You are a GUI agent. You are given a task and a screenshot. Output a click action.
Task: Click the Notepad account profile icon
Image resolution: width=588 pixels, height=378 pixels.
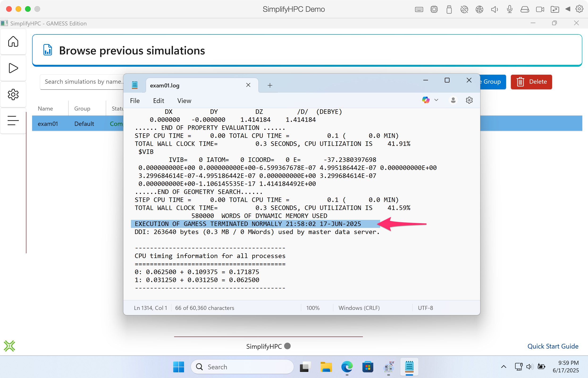pos(453,100)
